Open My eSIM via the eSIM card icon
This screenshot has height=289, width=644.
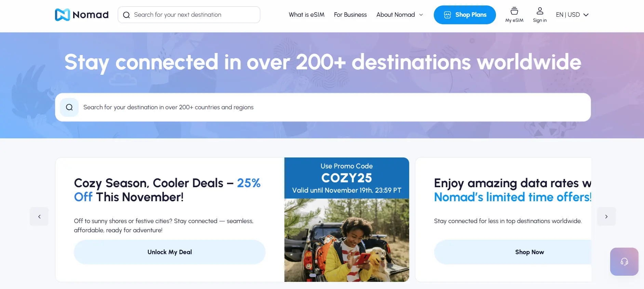(514, 11)
